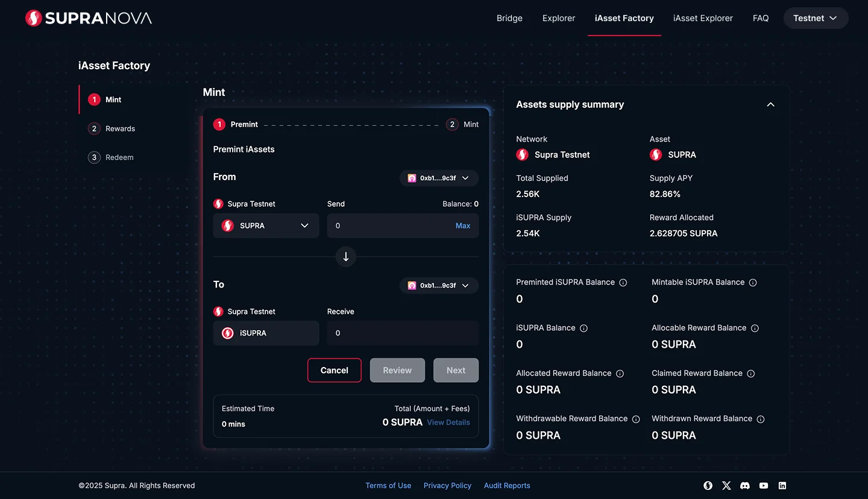Open the Supra website footer icon

pos(708,486)
